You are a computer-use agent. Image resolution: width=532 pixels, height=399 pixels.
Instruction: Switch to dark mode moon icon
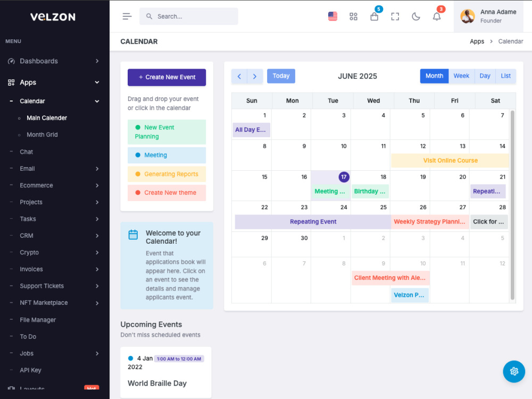pyautogui.click(x=415, y=16)
